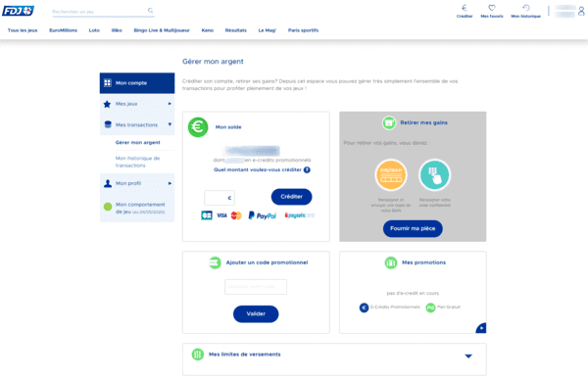Click the orange RIB/IBAN icon
Screen dimensions: 588x379
pyautogui.click(x=391, y=175)
